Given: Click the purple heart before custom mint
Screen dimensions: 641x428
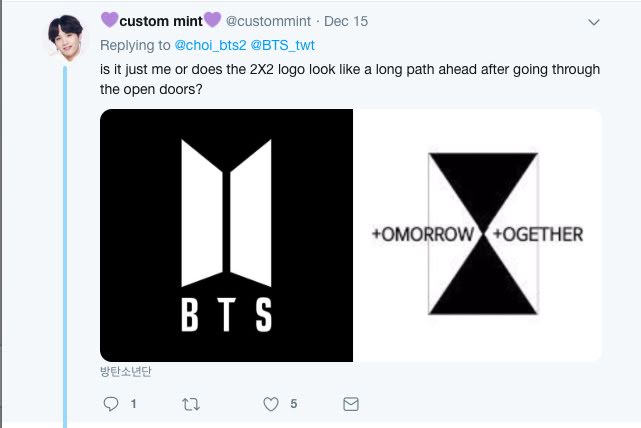Looking at the screenshot, I should tap(110, 20).
